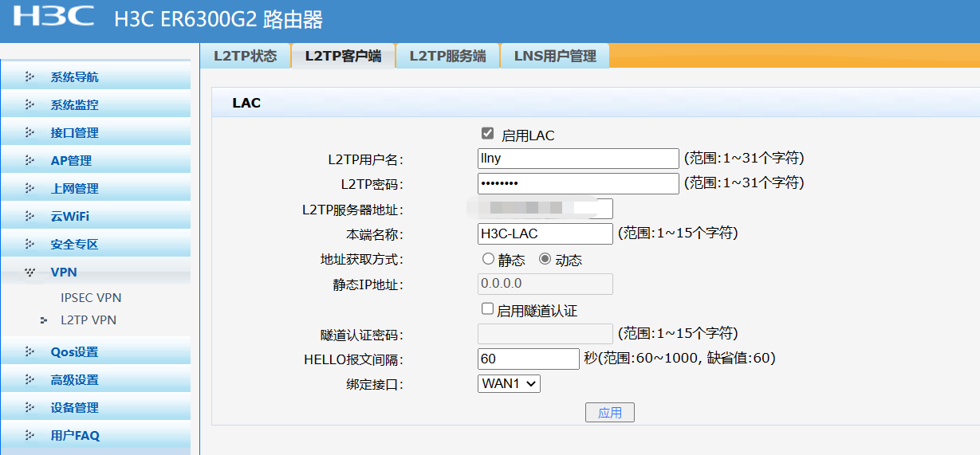Click arrow icon beside 系统监控

(30, 105)
